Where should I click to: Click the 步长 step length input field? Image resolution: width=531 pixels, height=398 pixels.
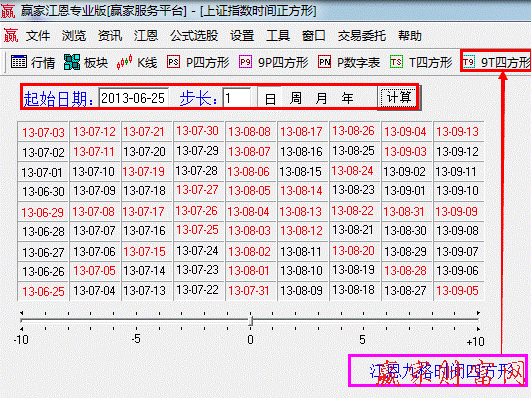coord(236,98)
